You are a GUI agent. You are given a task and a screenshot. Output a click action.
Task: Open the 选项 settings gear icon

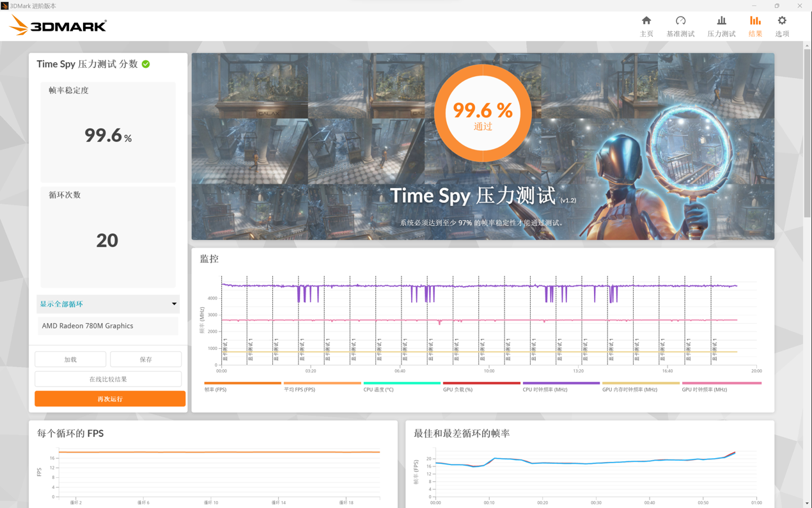(782, 21)
